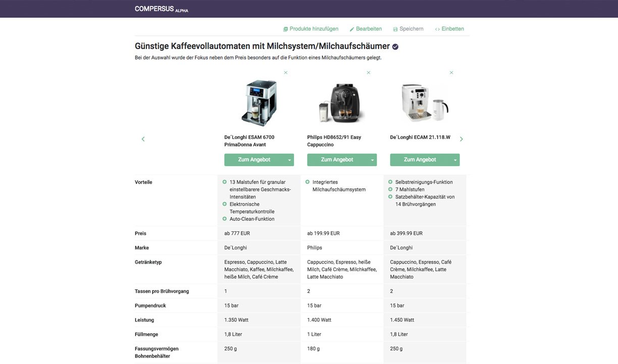
Task: Click plus icon next to Selbstreinigungs-Funktion
Action: (390, 182)
